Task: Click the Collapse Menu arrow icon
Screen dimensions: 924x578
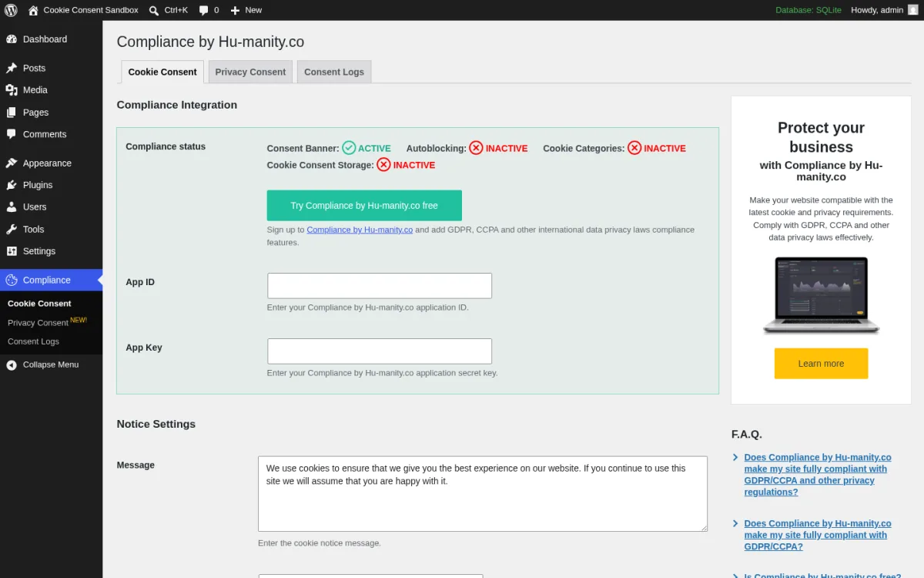Action: pyautogui.click(x=12, y=365)
